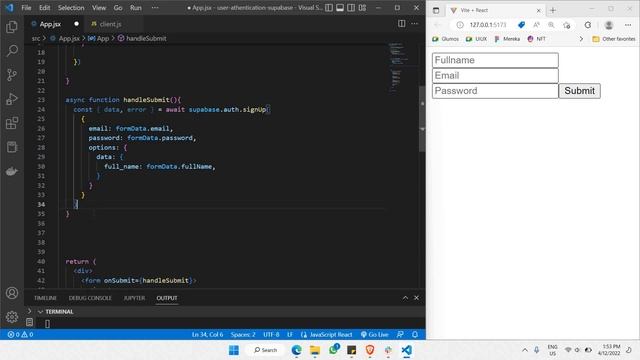Click the src breadcrumb segment

coord(36,38)
